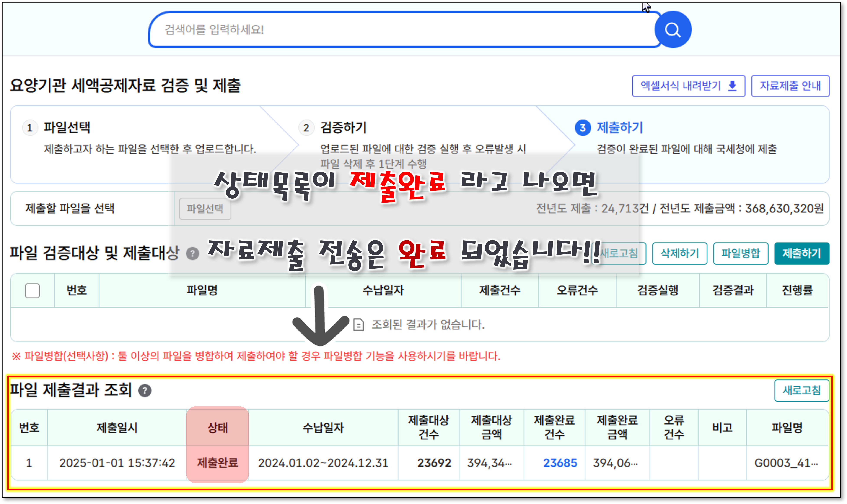Click the blue magnifier search button
847x504 pixels.
[673, 29]
